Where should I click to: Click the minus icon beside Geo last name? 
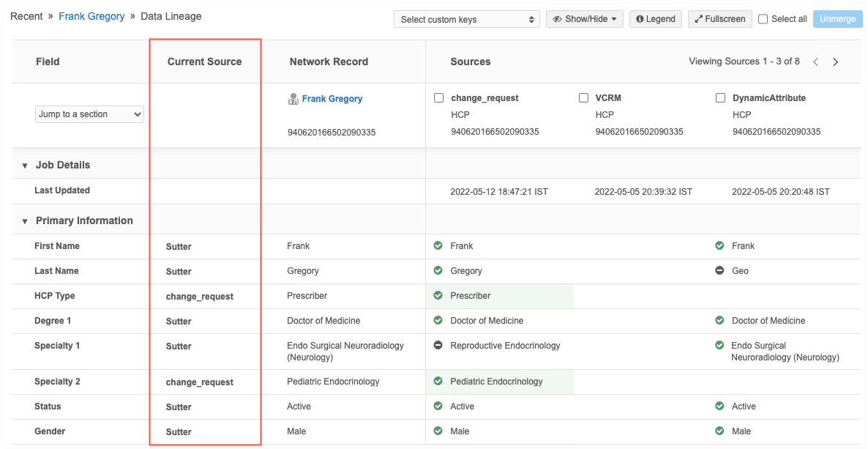coord(719,271)
